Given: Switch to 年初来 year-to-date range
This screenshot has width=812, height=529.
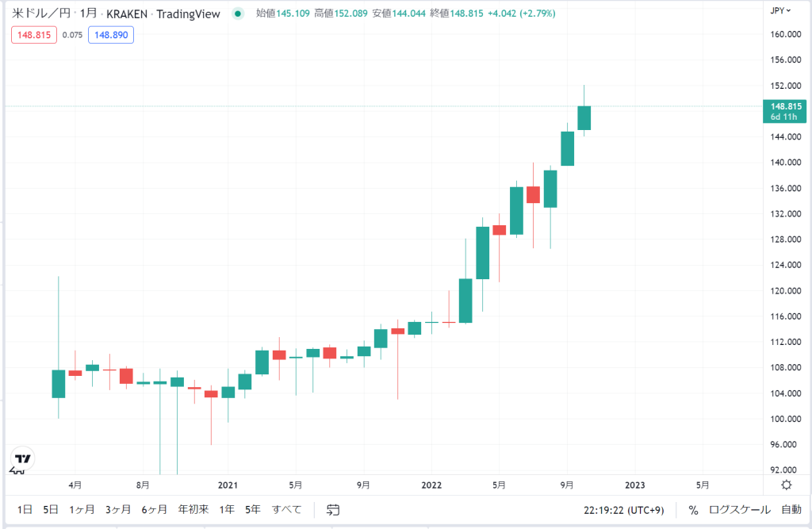Looking at the screenshot, I should pos(193,509).
